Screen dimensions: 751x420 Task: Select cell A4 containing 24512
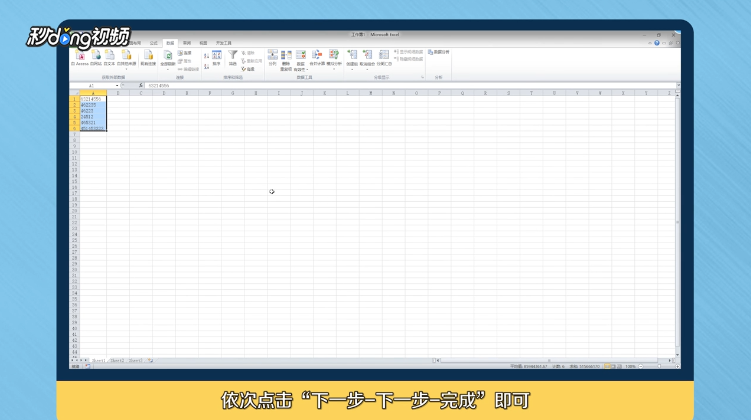[93, 117]
